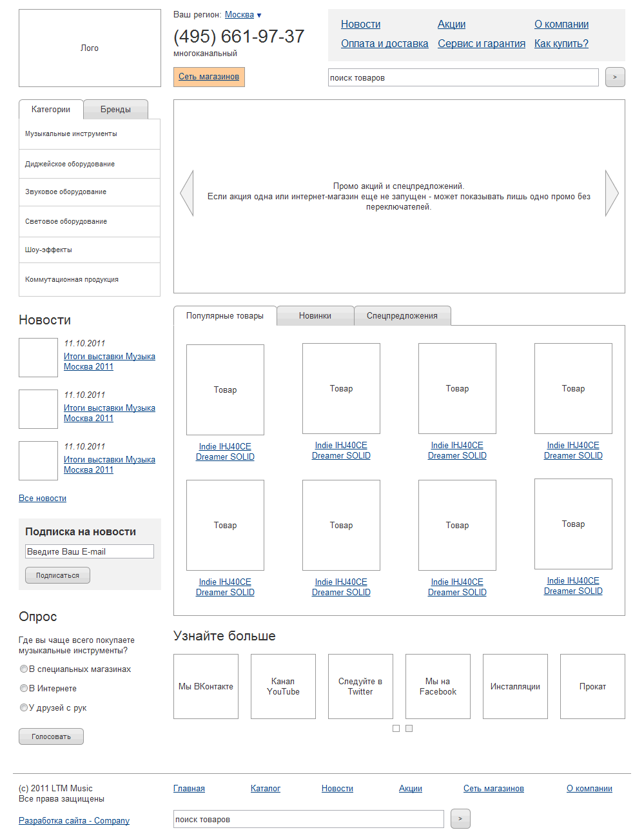Click the Канал YouTube tile
The image size is (644, 839).
pos(283,687)
